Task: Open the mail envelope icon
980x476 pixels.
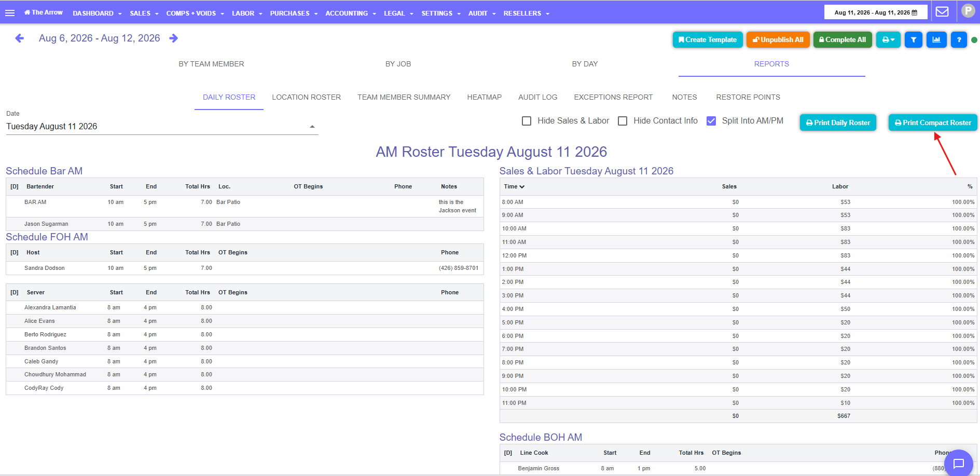Action: pyautogui.click(x=942, y=11)
